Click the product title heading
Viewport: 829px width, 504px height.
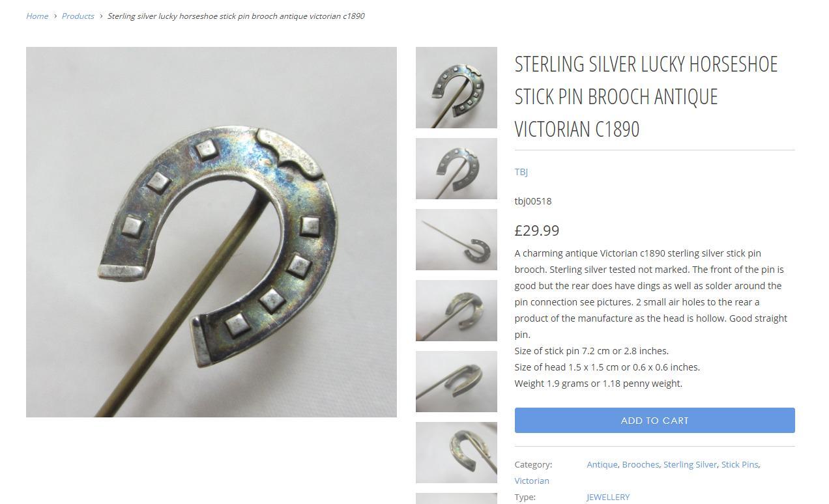click(x=646, y=96)
